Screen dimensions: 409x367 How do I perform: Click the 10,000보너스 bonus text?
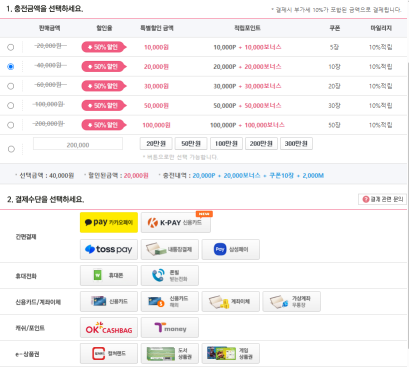(x=263, y=47)
